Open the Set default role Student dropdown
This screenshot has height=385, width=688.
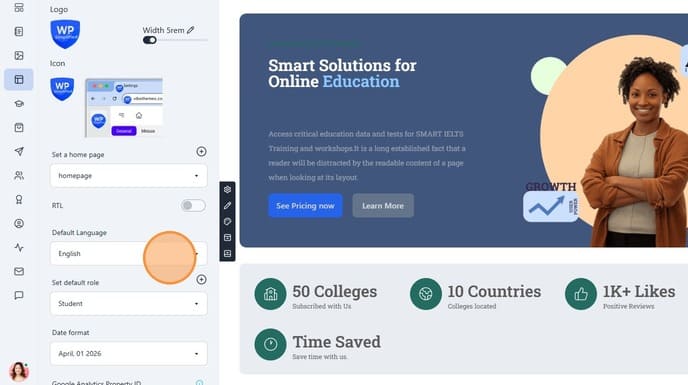tap(129, 304)
